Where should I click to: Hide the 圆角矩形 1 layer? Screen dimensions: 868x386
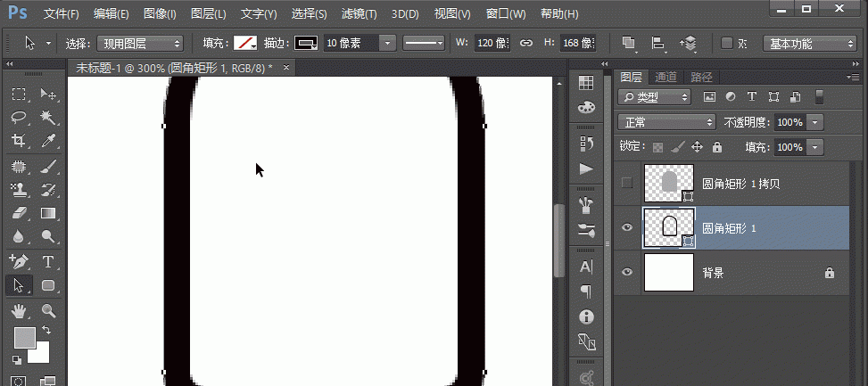[627, 228]
